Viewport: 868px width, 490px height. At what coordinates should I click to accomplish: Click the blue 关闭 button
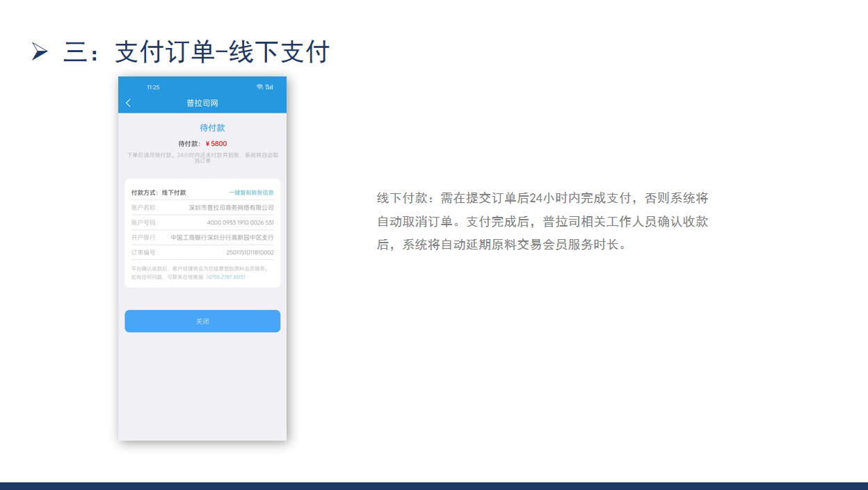point(202,321)
